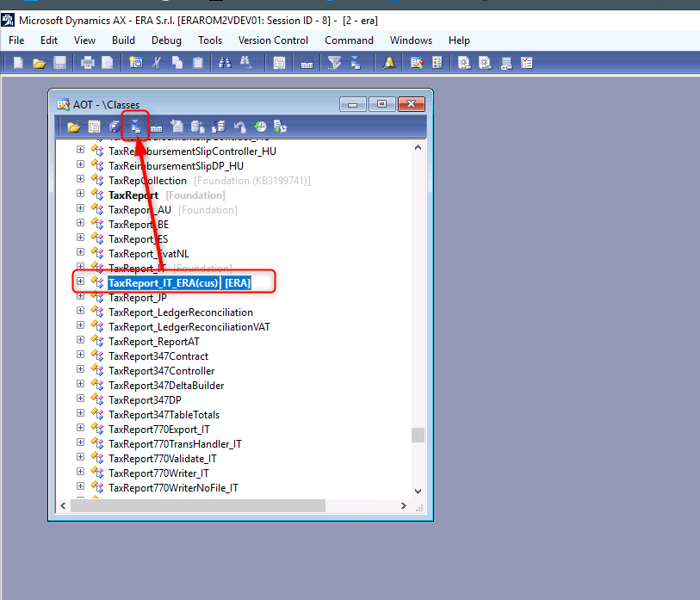Open the Build menu
The height and width of the screenshot is (600, 700).
click(x=123, y=40)
